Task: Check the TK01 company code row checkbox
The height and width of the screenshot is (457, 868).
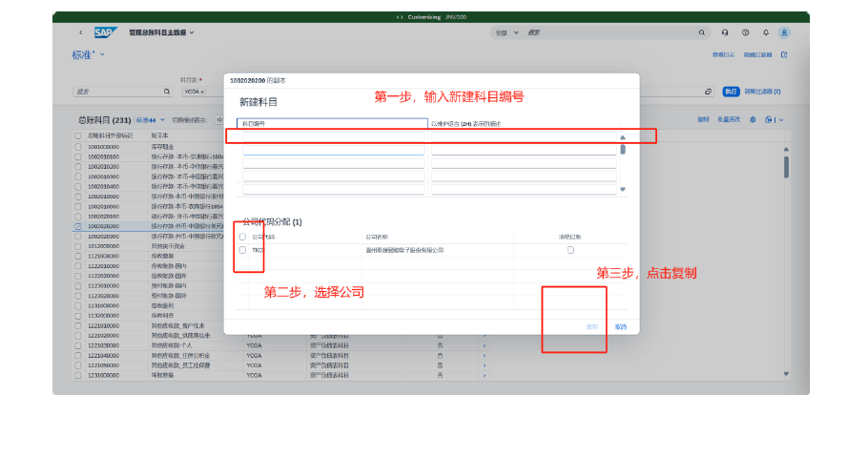Action: tap(242, 250)
